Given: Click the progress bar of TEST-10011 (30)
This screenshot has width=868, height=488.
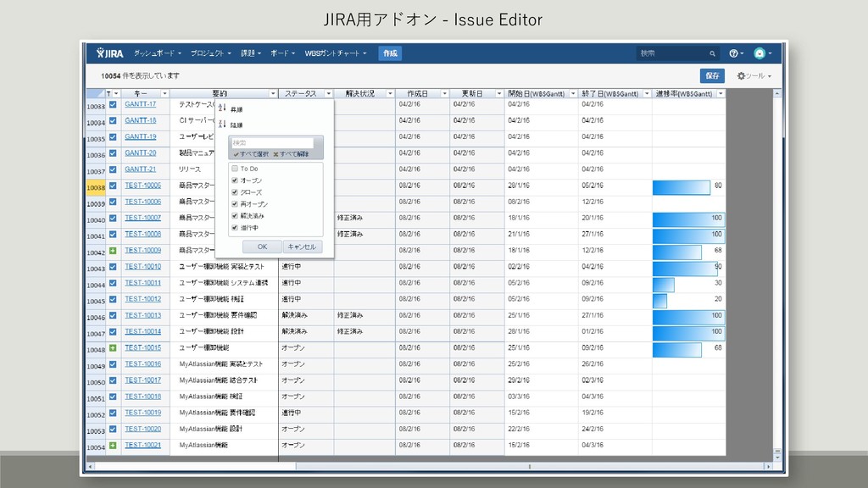Looking at the screenshot, I should tap(663, 285).
